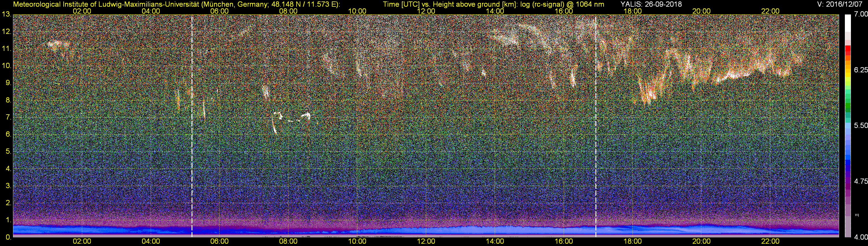Click the 6.25 colorbar scale label
This screenshot has width=868, height=246.
860,70
